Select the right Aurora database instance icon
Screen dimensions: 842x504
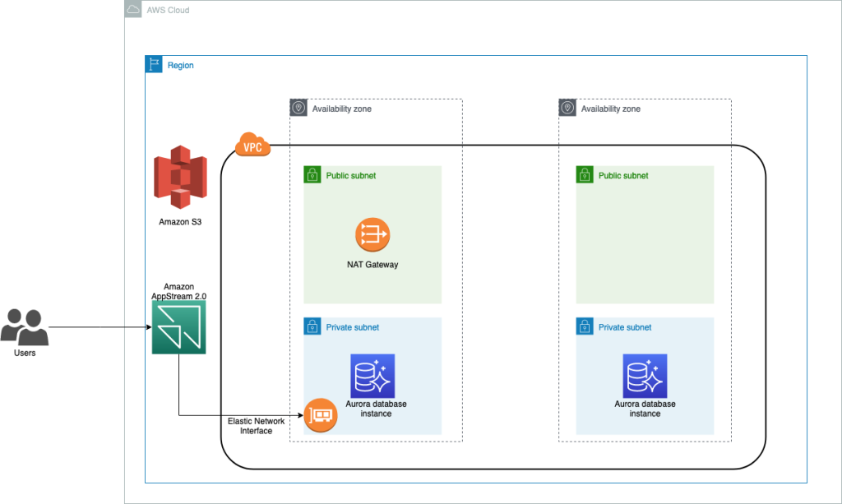click(x=645, y=376)
